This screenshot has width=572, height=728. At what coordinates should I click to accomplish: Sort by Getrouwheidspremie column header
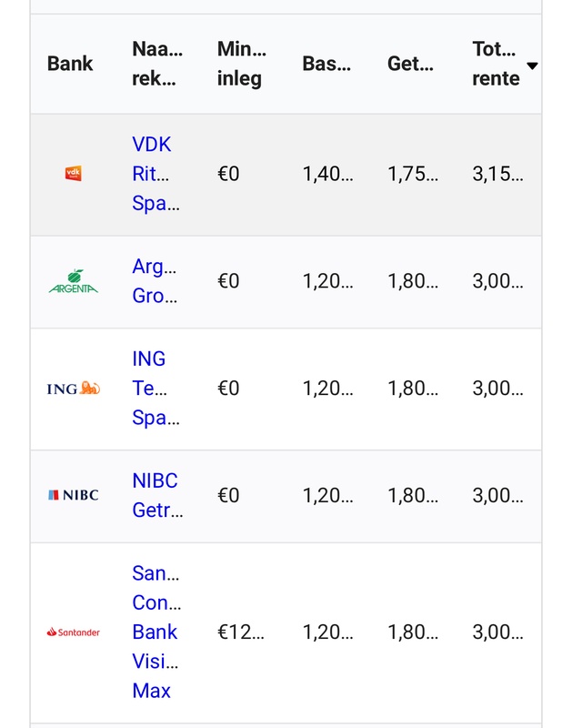(x=412, y=64)
